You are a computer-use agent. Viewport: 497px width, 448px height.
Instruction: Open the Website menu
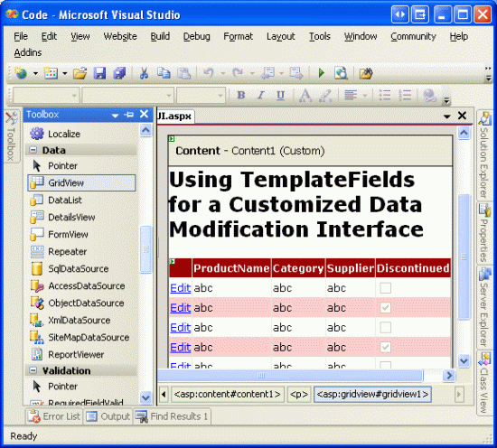120,36
